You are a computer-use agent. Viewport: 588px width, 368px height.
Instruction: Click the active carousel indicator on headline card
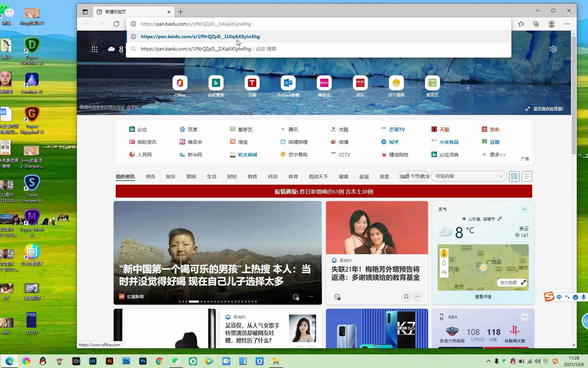tap(194, 302)
